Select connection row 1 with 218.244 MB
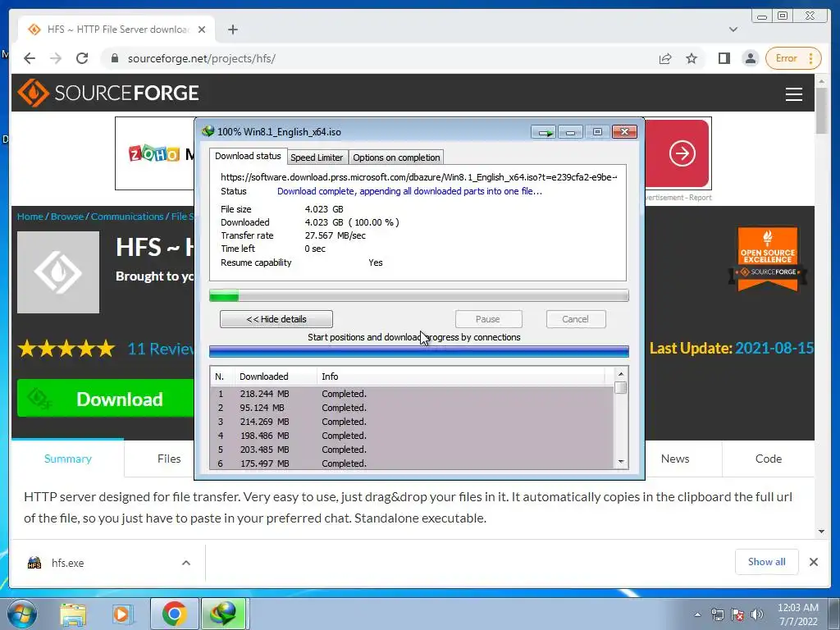This screenshot has height=630, width=840. 412,394
